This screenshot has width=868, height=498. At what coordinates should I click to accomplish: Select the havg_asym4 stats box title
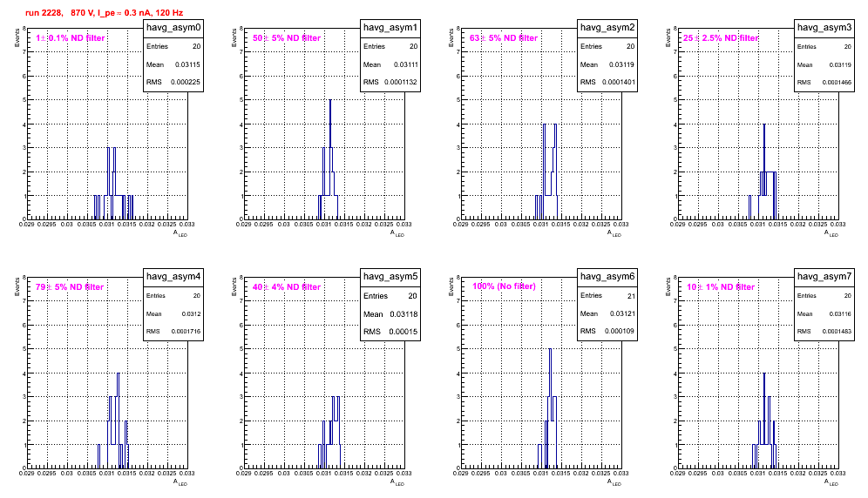(x=173, y=276)
